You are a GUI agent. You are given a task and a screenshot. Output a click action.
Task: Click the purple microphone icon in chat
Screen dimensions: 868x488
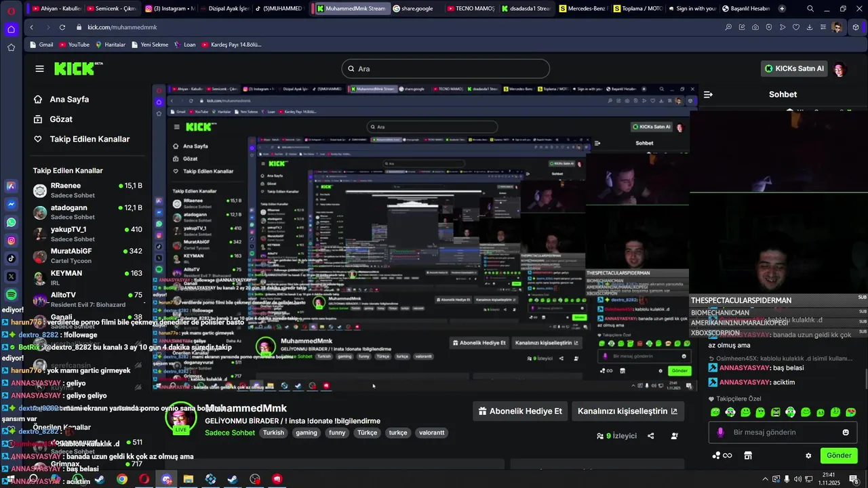[x=720, y=432]
